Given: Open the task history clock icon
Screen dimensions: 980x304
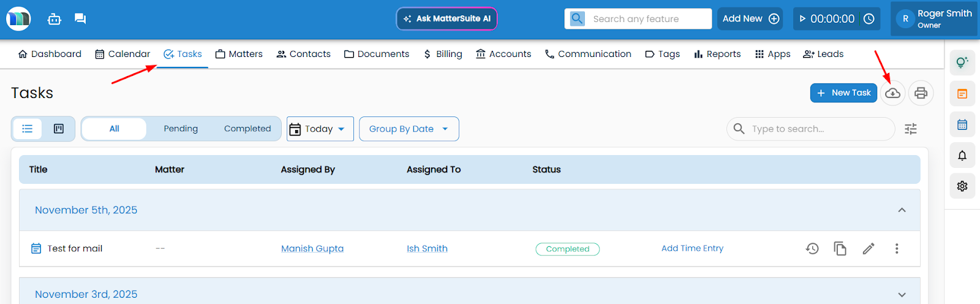Looking at the screenshot, I should click(x=812, y=248).
